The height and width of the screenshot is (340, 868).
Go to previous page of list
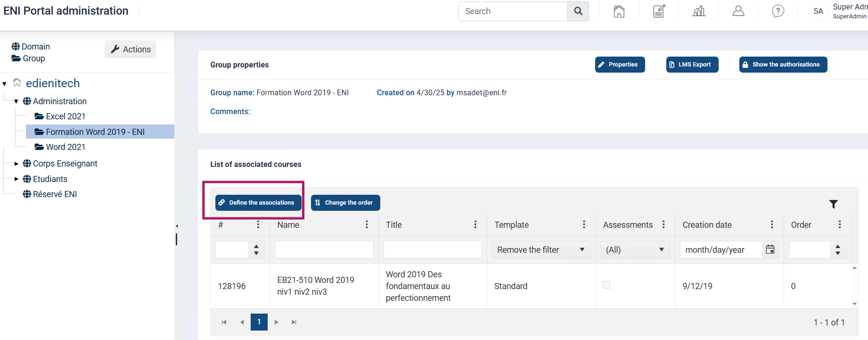(242, 322)
